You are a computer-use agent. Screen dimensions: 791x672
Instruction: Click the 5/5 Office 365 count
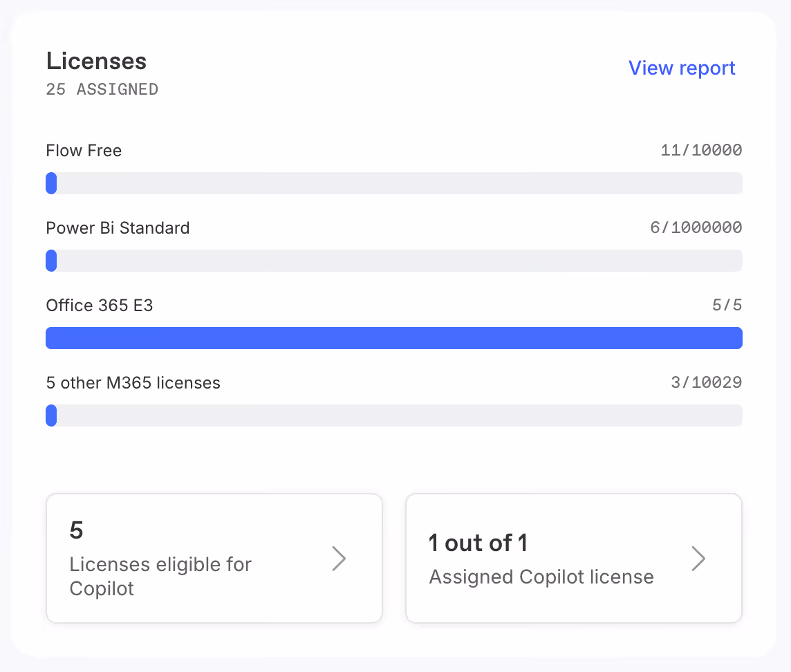[x=727, y=306]
